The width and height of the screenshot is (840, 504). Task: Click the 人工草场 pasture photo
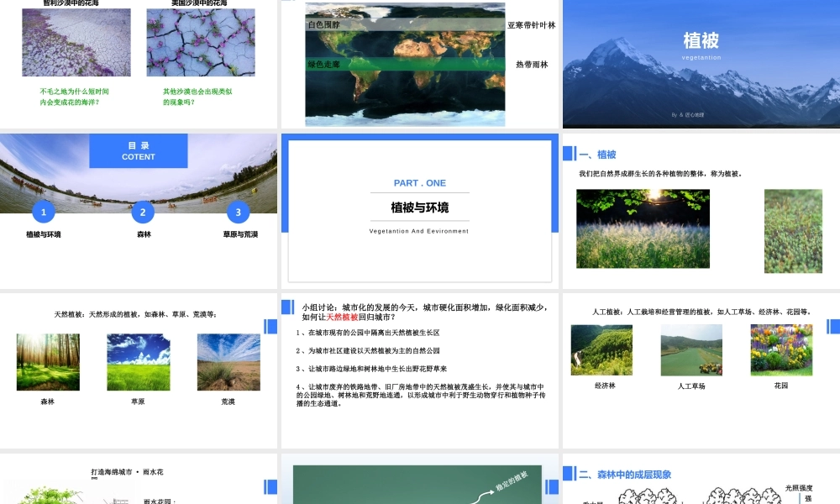pos(691,350)
